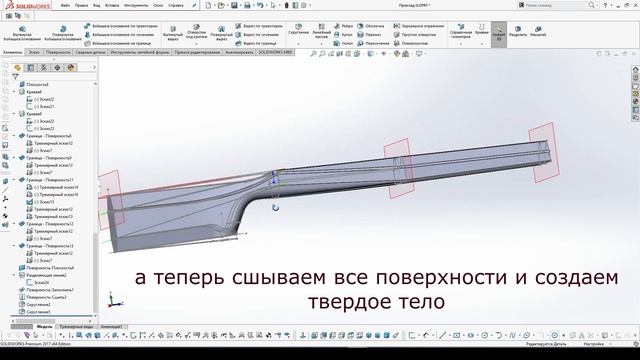Open the FeatureManager design tree tab
The height and width of the screenshot is (360, 640).
[x=18, y=67]
